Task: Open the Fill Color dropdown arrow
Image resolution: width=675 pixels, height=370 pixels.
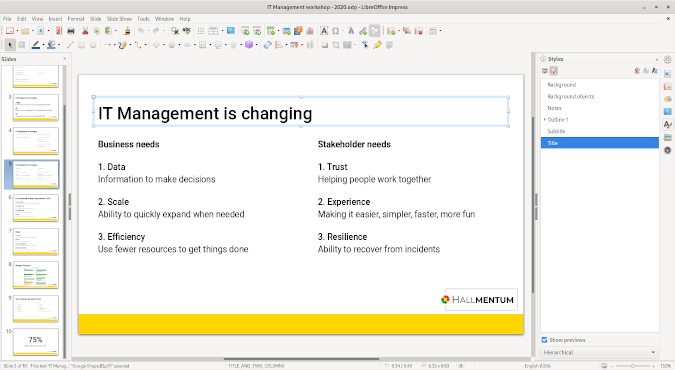Action: pos(59,45)
